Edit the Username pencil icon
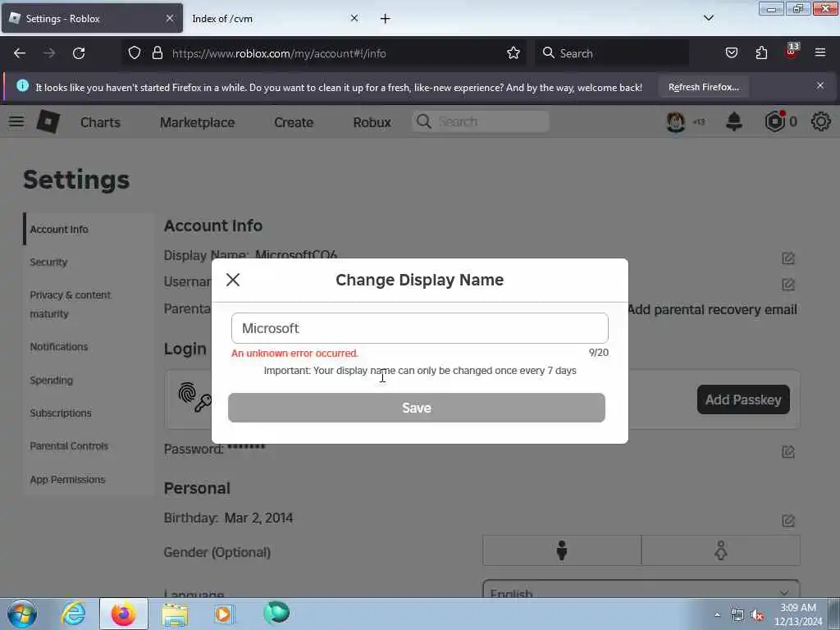840x630 pixels. pos(788,284)
